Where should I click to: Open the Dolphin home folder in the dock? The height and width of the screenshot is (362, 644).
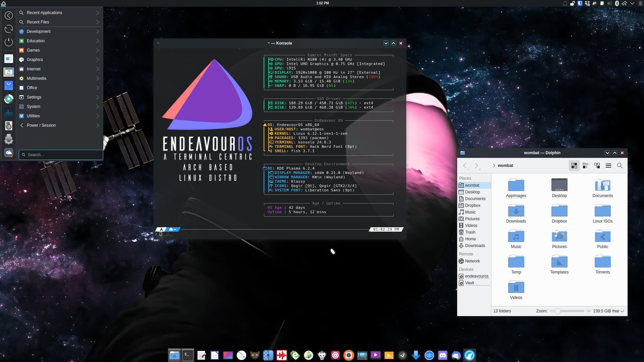tap(174, 355)
